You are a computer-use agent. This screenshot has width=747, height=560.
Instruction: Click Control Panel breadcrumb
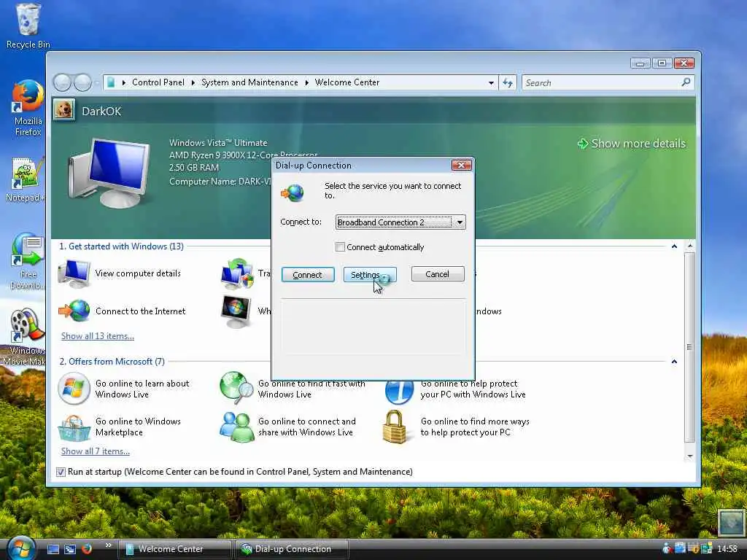pyautogui.click(x=158, y=82)
